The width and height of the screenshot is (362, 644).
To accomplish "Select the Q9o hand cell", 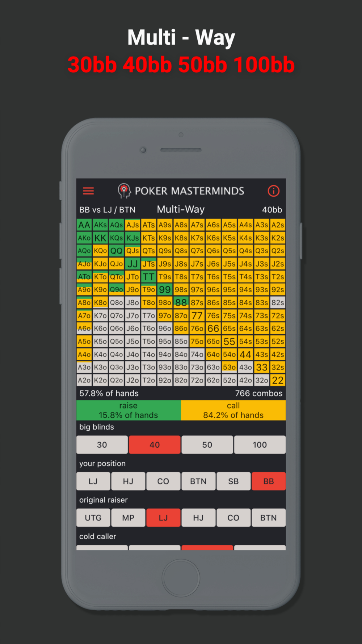I will click(117, 290).
